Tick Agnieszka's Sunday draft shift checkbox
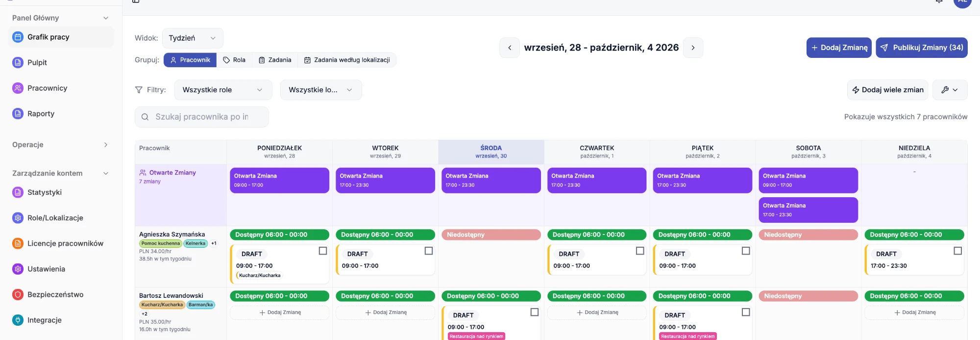Image resolution: width=980 pixels, height=340 pixels. coord(958,251)
